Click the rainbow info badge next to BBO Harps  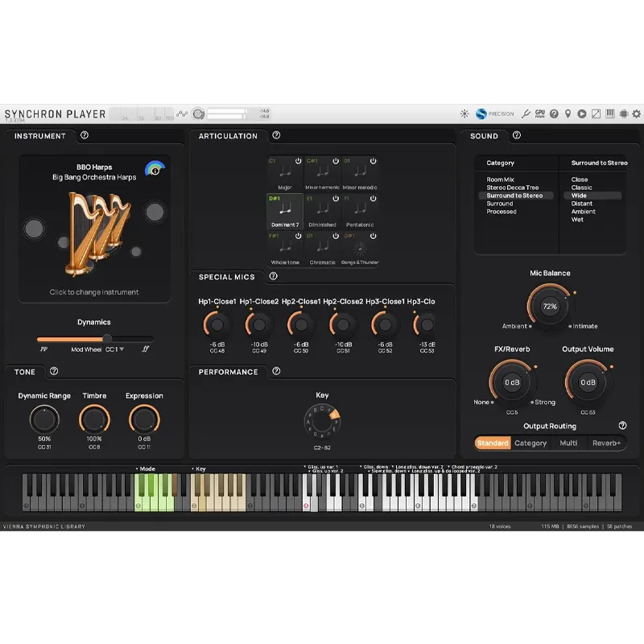155,168
